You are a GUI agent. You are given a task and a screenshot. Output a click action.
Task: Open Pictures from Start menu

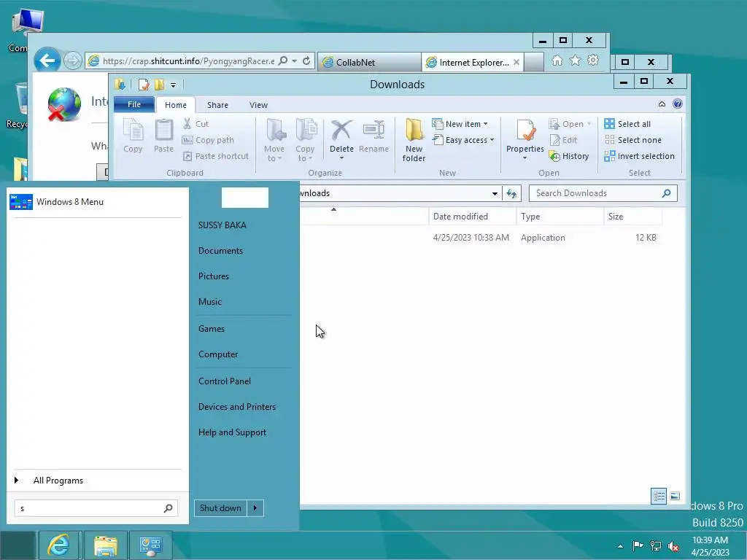(x=214, y=276)
